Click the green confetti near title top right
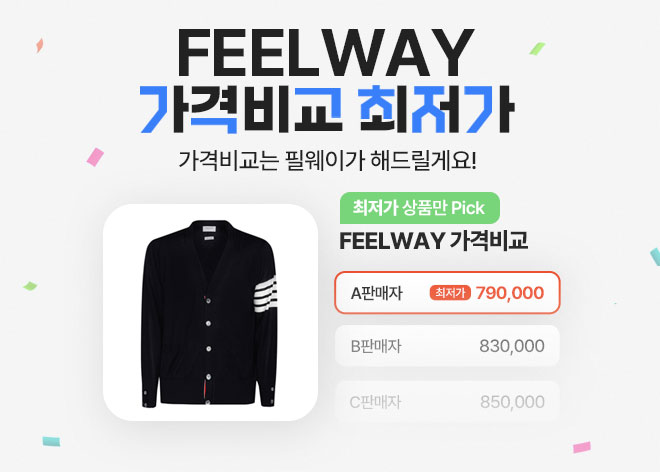660x472 pixels. pyautogui.click(x=538, y=48)
